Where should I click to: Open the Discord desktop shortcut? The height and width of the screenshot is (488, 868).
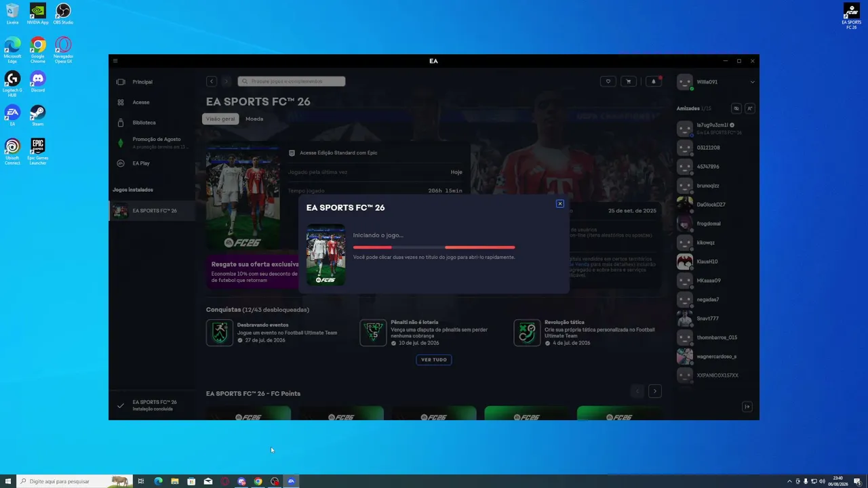[38, 82]
